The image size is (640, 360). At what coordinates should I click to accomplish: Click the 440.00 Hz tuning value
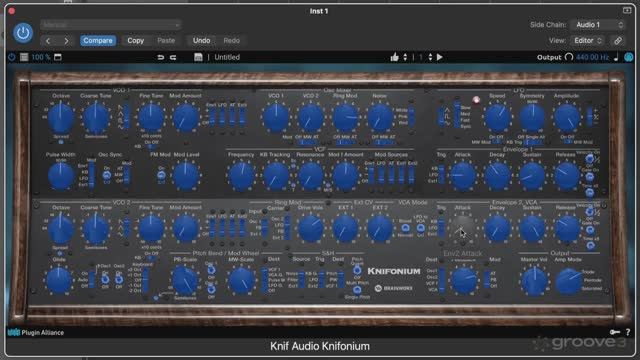[593, 57]
